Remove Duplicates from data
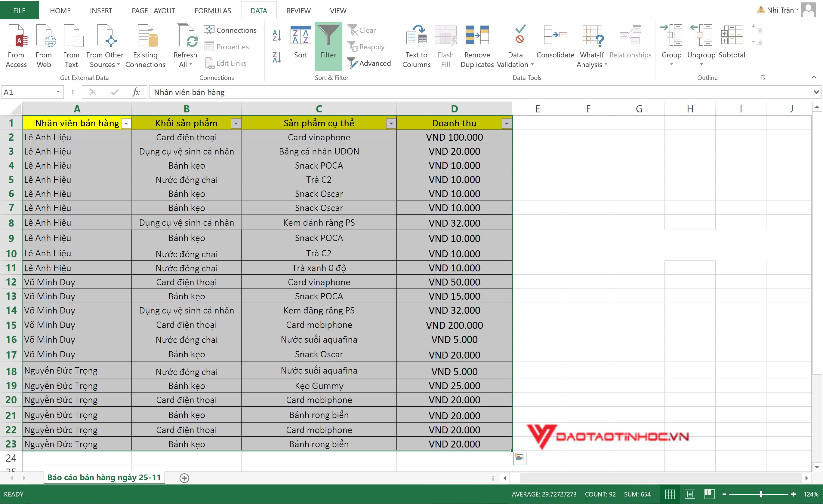Image resolution: width=823 pixels, height=504 pixels. pos(477,46)
